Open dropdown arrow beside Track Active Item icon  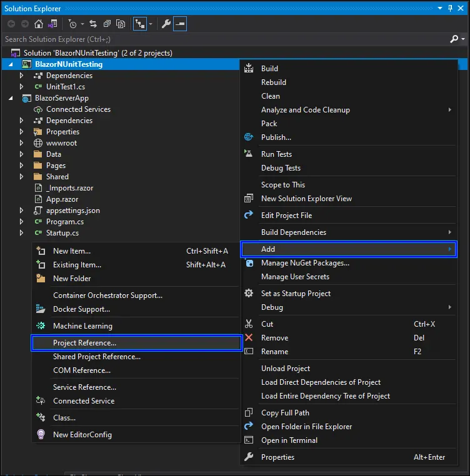151,24
